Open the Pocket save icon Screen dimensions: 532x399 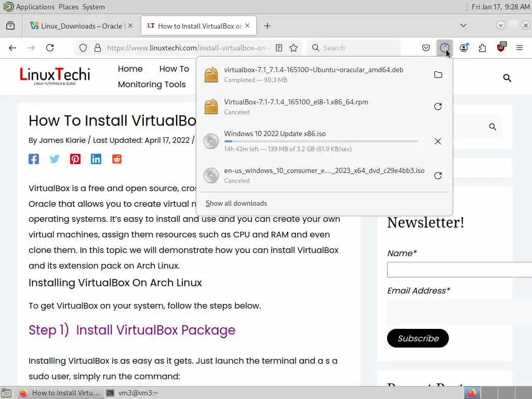426,48
